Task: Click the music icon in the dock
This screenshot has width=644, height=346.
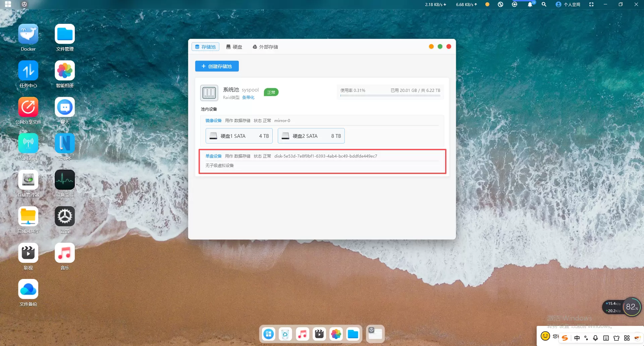Action: (303, 334)
